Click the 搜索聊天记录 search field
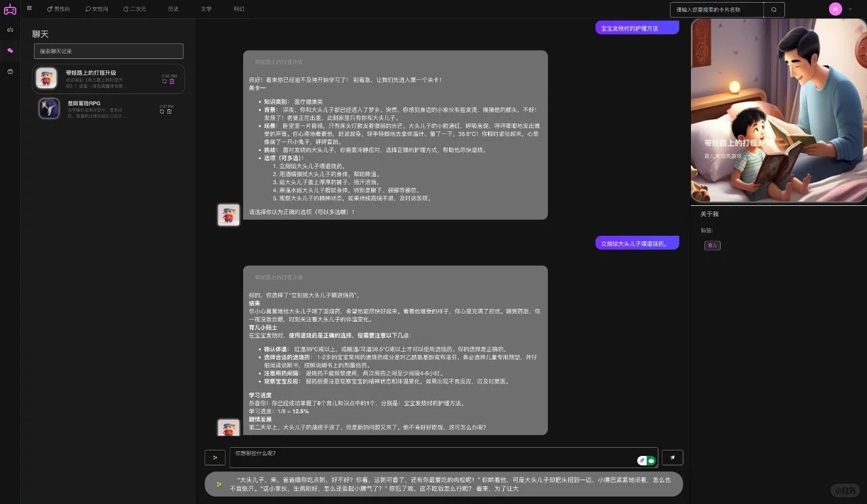 108,51
